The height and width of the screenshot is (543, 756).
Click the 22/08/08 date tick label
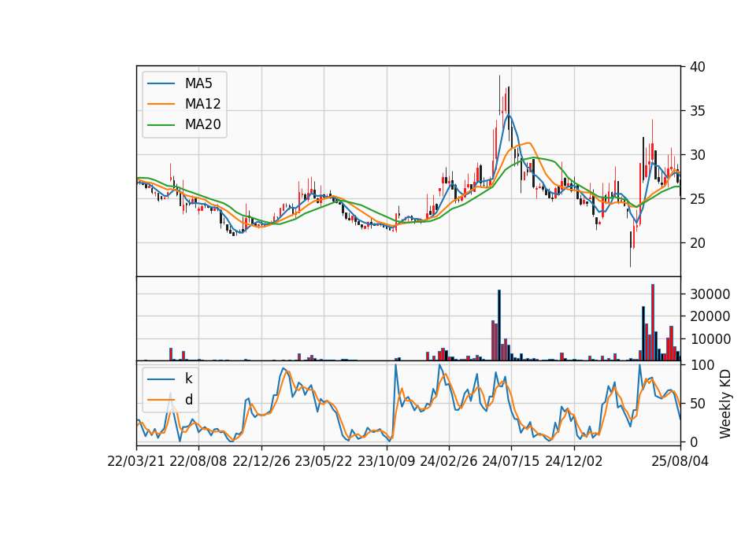(198, 461)
